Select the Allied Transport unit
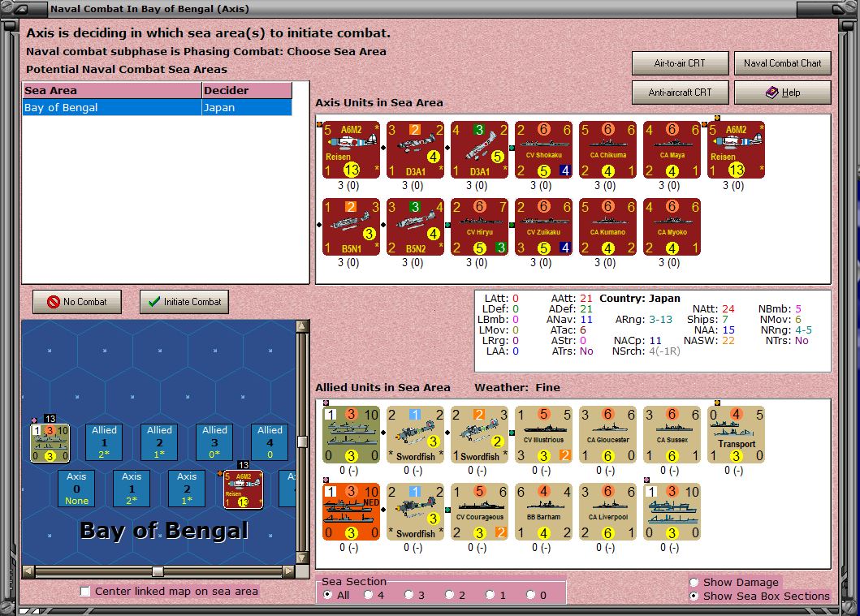The height and width of the screenshot is (616, 860). pyautogui.click(x=736, y=434)
